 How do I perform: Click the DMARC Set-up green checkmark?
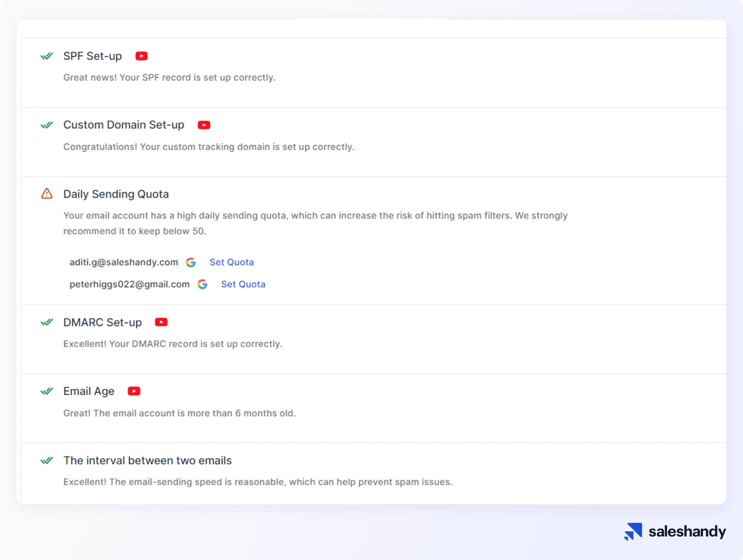[x=47, y=322]
